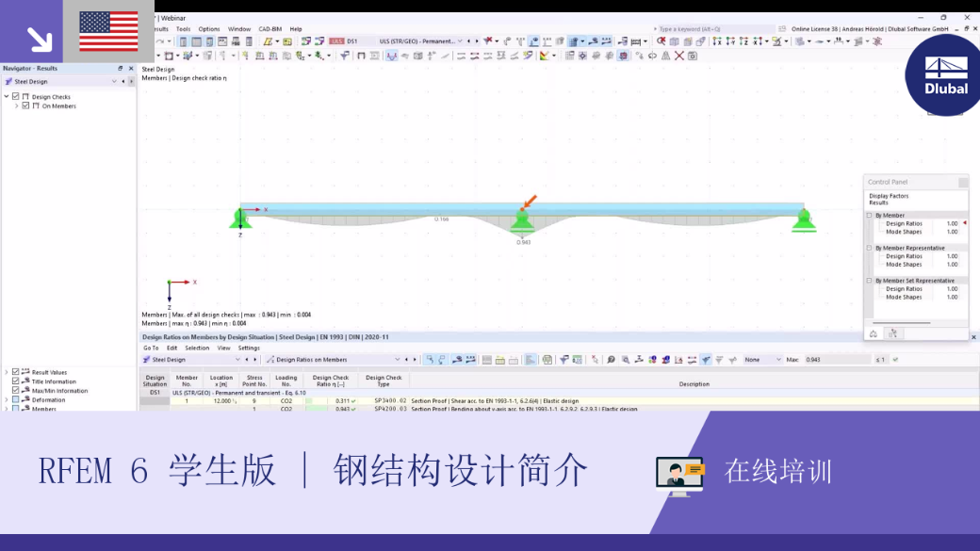980x551 pixels.
Task: Undock the Navigator Results panel
Action: click(120, 68)
